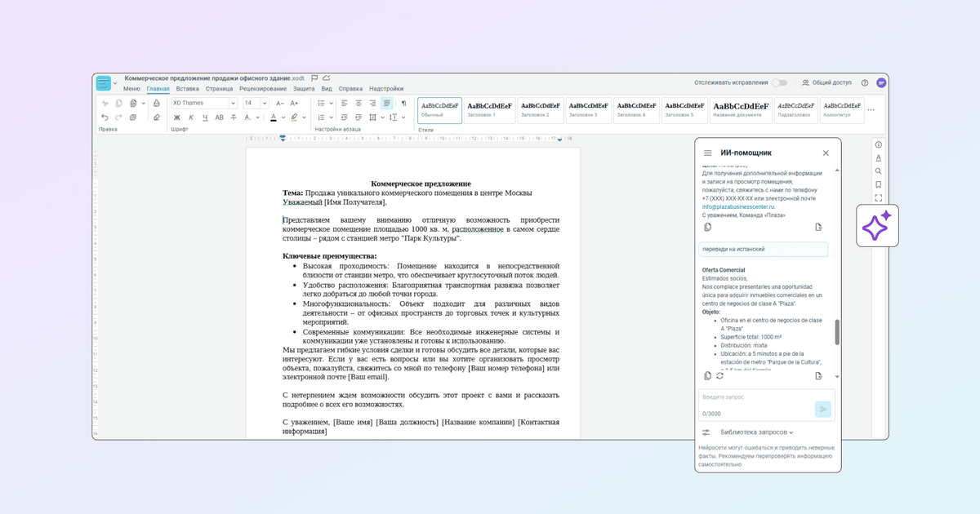Copy the upper Russian response
The height and width of the screenshot is (514, 980).
point(707,228)
